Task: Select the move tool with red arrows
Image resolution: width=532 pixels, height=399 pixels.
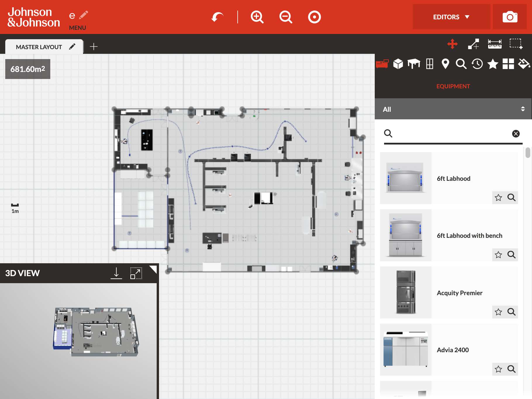Action: click(x=452, y=44)
